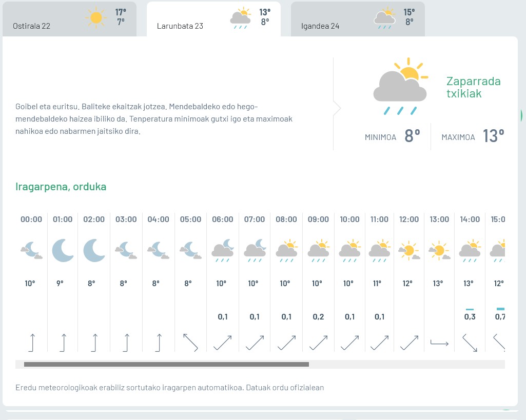Click the 12:00 hour label
Viewport: 526px width, 420px height.
(x=409, y=219)
